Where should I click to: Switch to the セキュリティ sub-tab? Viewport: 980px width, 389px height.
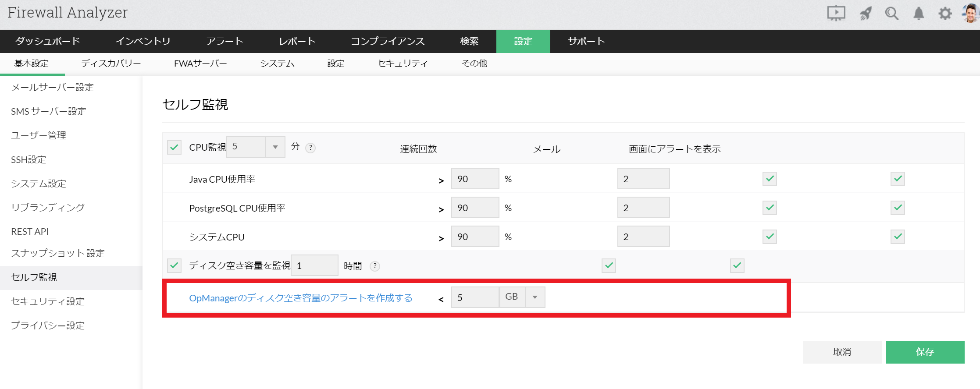pyautogui.click(x=403, y=64)
